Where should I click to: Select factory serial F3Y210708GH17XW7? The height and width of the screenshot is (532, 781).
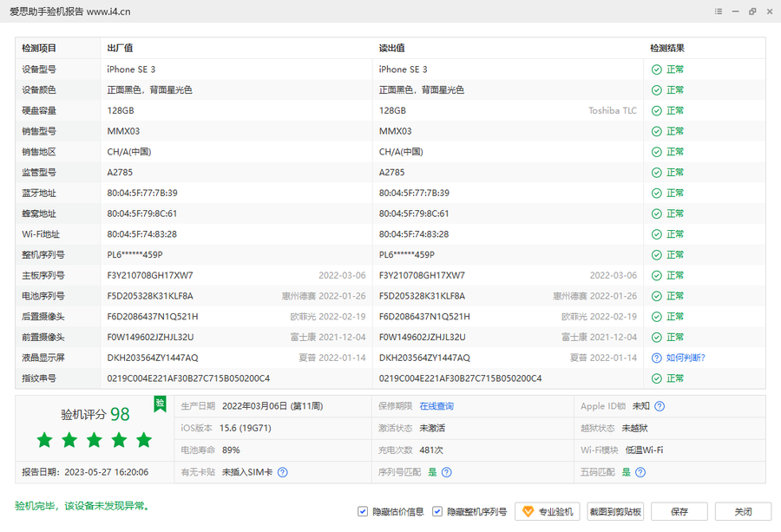pos(150,275)
